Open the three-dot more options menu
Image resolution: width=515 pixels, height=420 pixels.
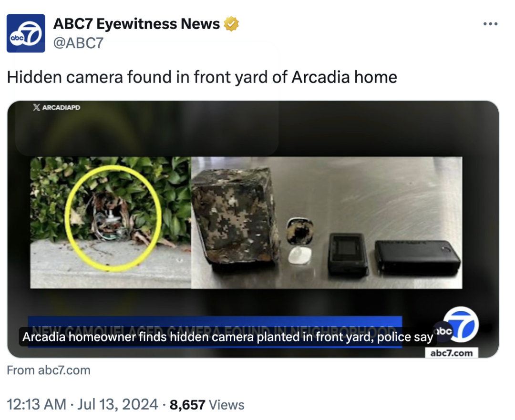point(490,24)
